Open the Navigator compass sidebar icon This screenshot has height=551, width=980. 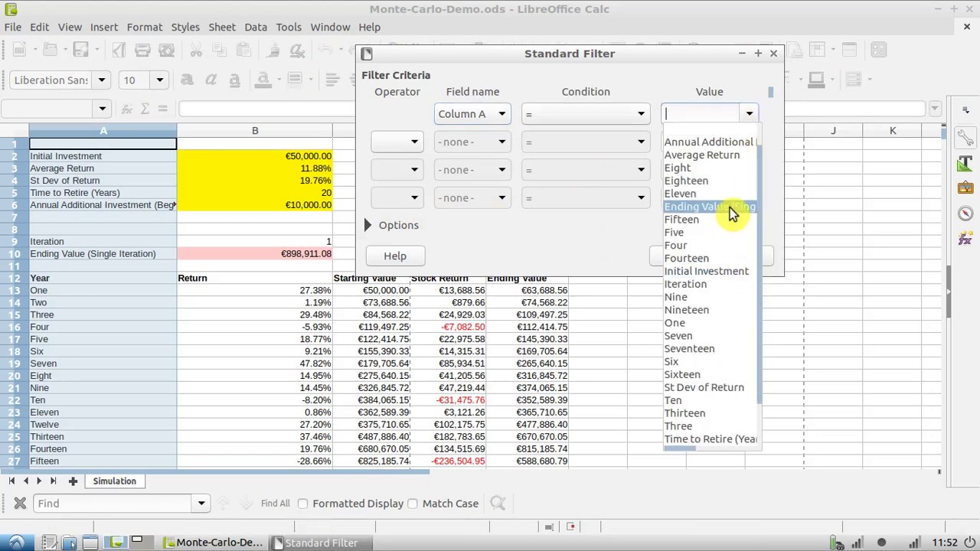click(965, 214)
